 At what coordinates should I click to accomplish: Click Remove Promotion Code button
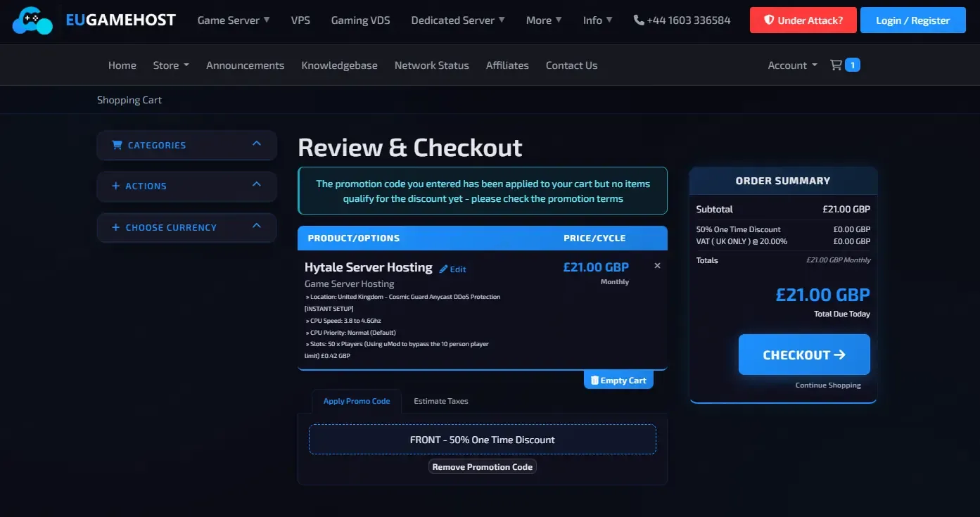[483, 466]
